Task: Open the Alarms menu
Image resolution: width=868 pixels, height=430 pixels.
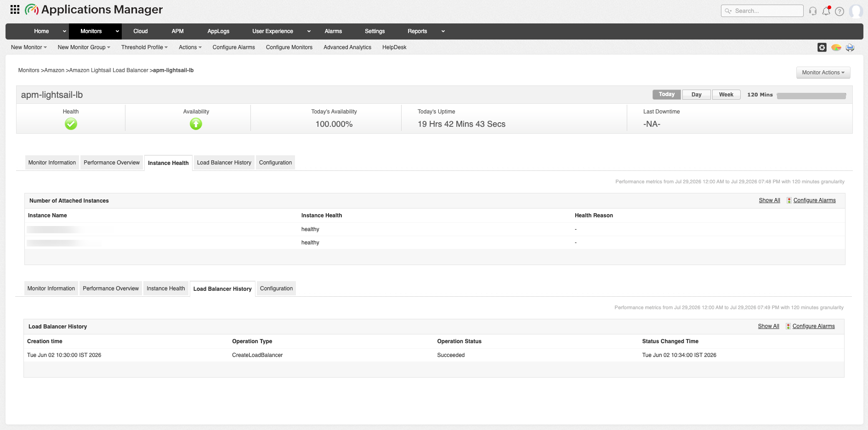Action: pyautogui.click(x=333, y=31)
